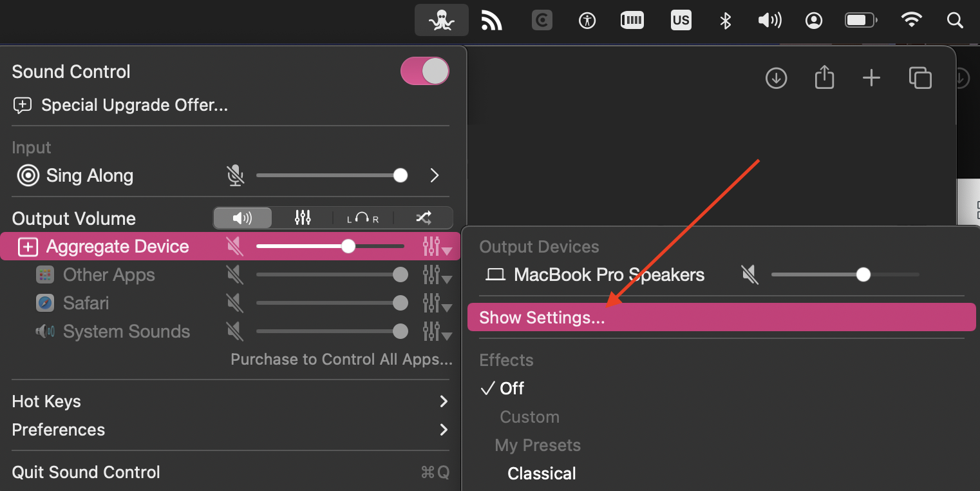Show Safari tab overview icon
Image resolution: width=980 pixels, height=491 pixels.
(920, 78)
